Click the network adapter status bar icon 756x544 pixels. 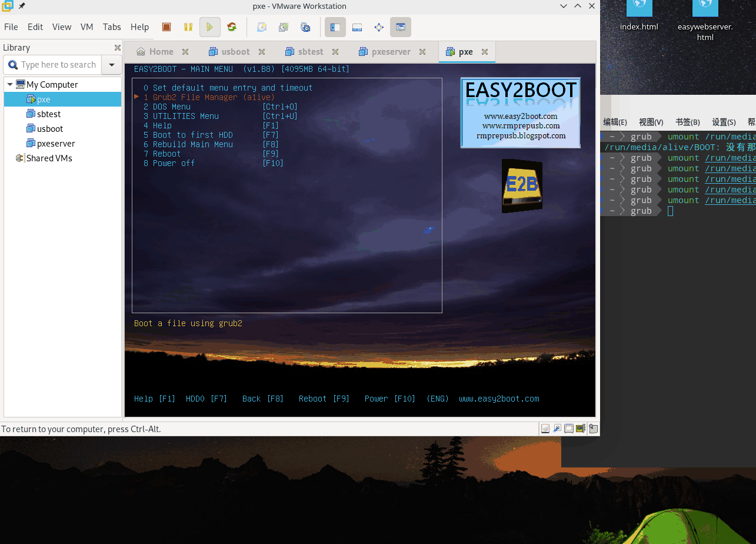coord(581,429)
